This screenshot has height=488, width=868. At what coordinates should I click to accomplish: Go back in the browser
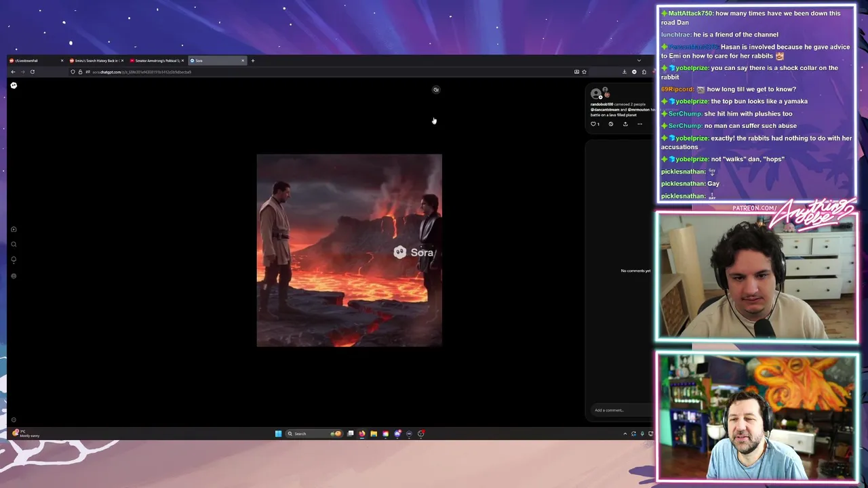[x=13, y=72]
